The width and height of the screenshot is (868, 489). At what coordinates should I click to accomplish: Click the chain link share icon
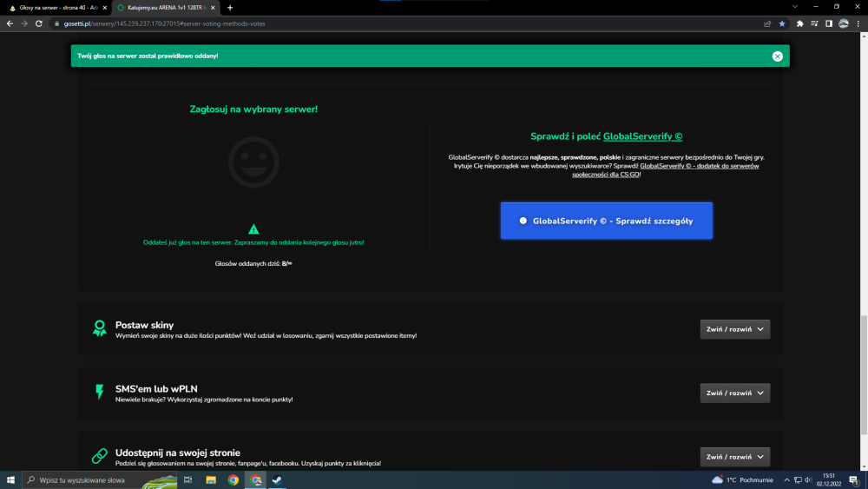tap(100, 456)
